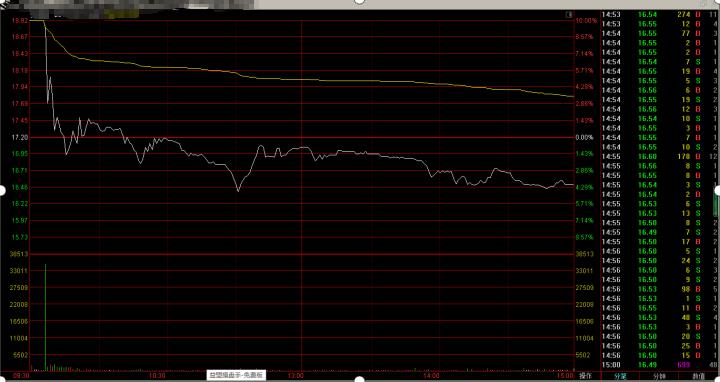Screen dimensions: 720x382
Task: Click the tall green opening volume bar
Action: click(x=45, y=317)
